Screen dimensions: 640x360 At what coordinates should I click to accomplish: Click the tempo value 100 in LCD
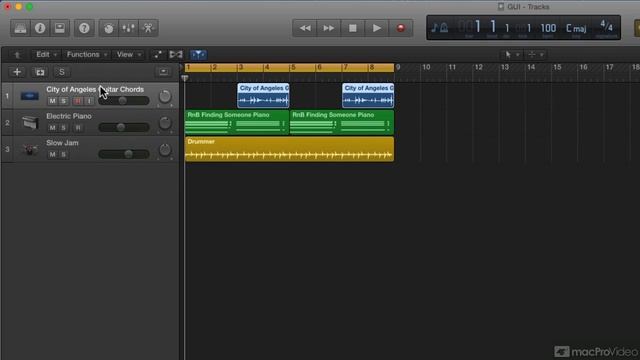pyautogui.click(x=548, y=28)
